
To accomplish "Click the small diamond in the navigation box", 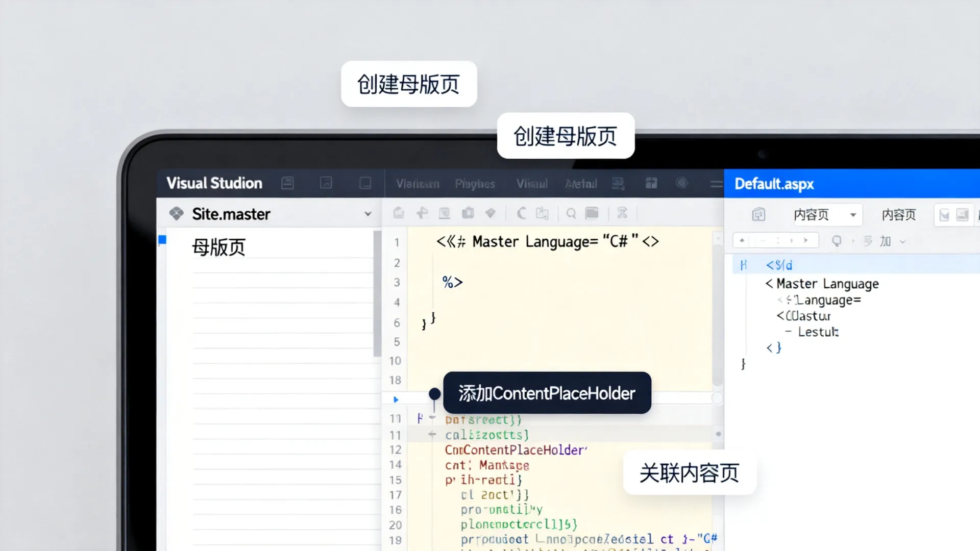I will click(x=742, y=240).
